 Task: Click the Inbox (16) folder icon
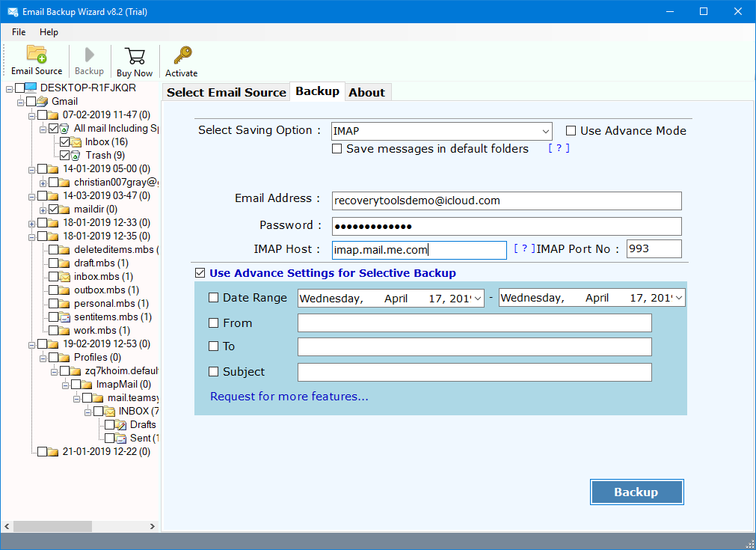click(76, 142)
